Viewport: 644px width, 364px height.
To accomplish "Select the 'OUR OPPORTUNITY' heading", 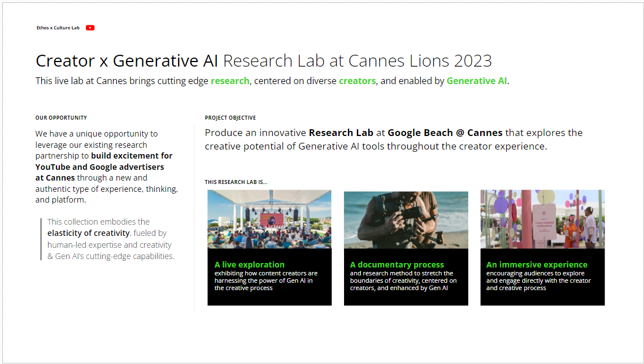I will pyautogui.click(x=61, y=118).
